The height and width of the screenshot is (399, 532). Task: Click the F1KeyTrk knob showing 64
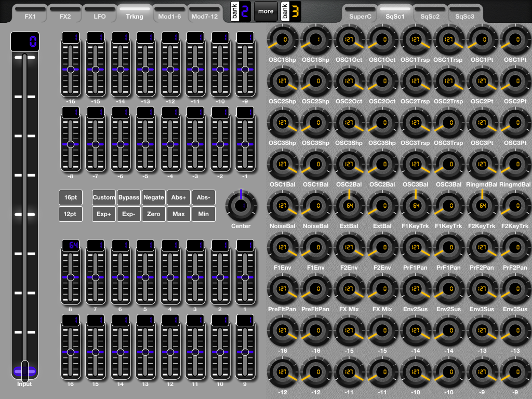click(x=415, y=206)
